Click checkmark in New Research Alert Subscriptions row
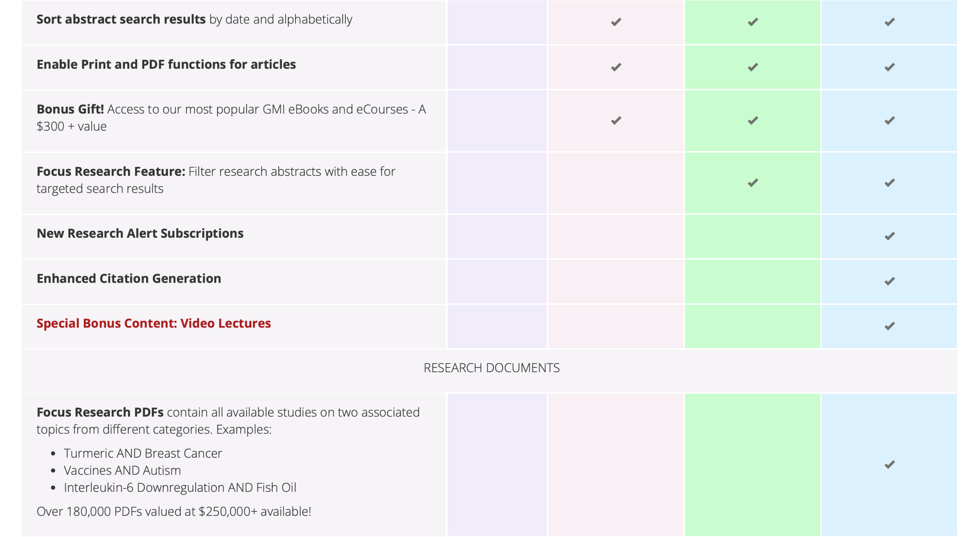This screenshot has width=980, height=537. pos(889,236)
